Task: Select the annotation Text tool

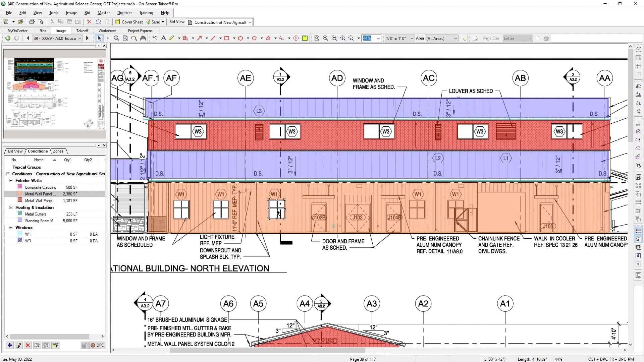Action: pyautogui.click(x=163, y=38)
